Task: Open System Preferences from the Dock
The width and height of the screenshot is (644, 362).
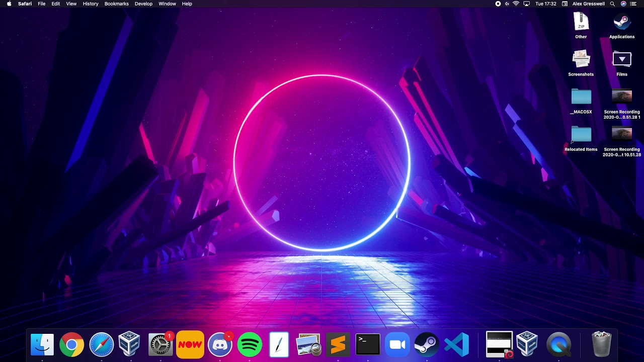Action: [160, 344]
